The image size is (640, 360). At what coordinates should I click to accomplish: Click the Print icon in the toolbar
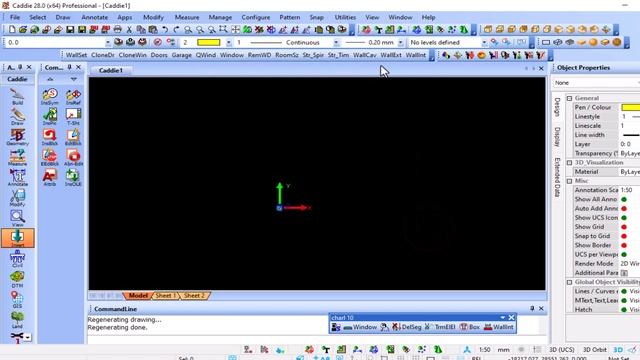point(118,29)
